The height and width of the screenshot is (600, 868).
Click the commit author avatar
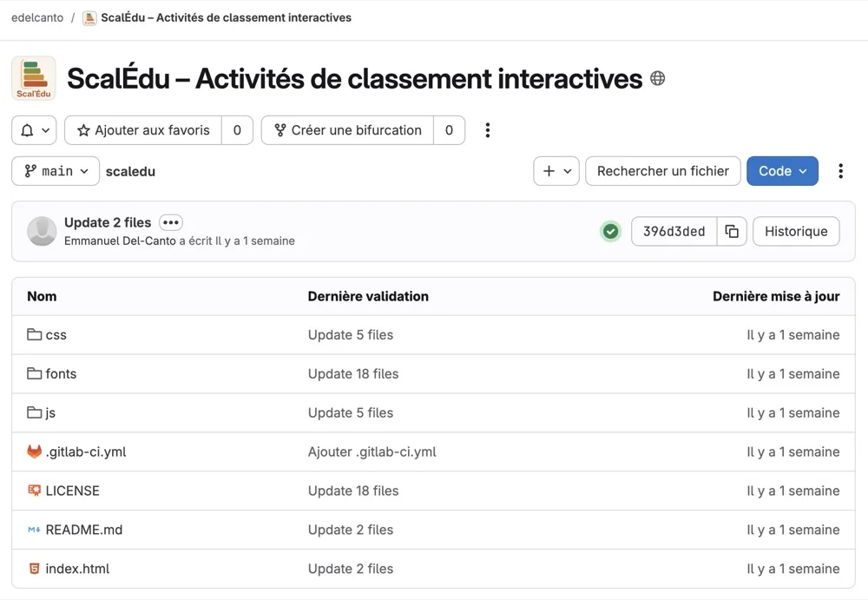point(42,231)
